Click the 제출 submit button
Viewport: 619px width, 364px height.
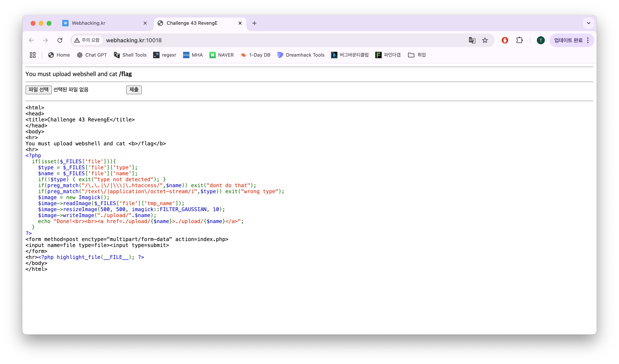point(134,90)
